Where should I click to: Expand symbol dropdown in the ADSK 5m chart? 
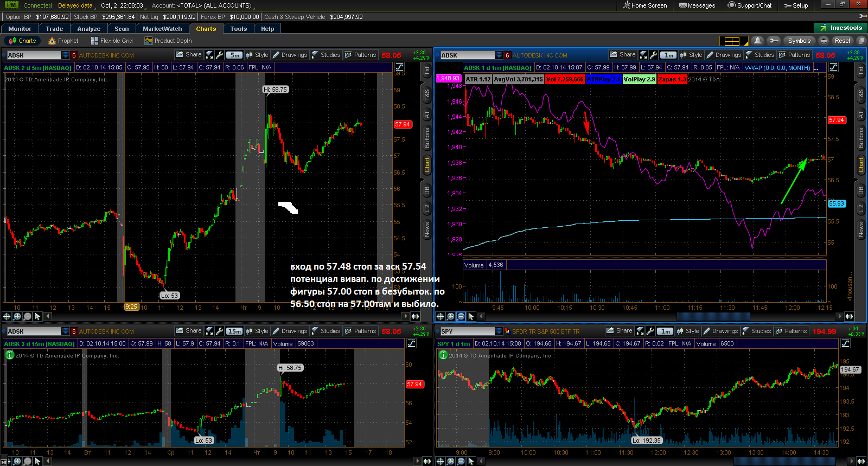click(x=66, y=55)
